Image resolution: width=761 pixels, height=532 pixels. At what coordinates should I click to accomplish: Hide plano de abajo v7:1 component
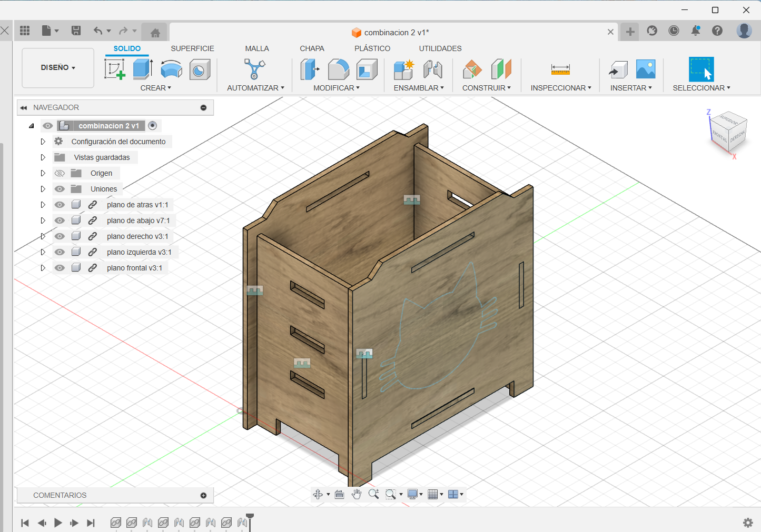tap(60, 220)
